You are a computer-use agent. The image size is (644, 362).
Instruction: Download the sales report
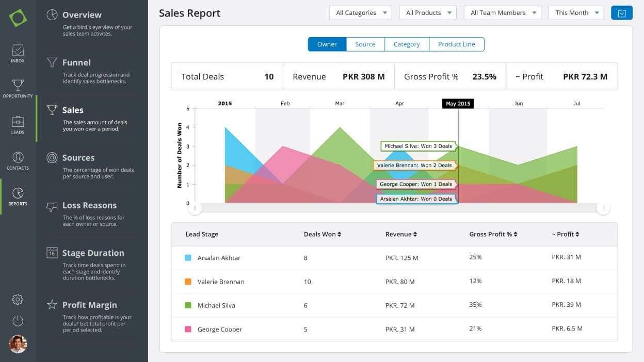622,13
